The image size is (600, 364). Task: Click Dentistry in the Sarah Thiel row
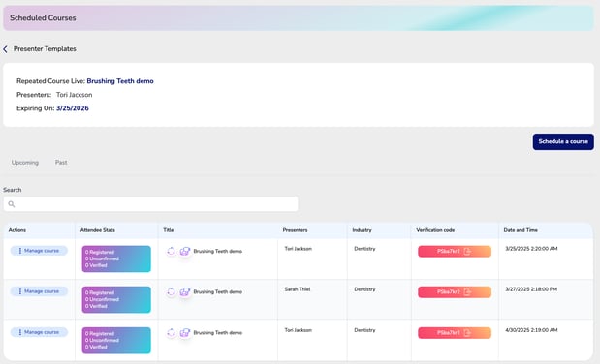(364, 289)
